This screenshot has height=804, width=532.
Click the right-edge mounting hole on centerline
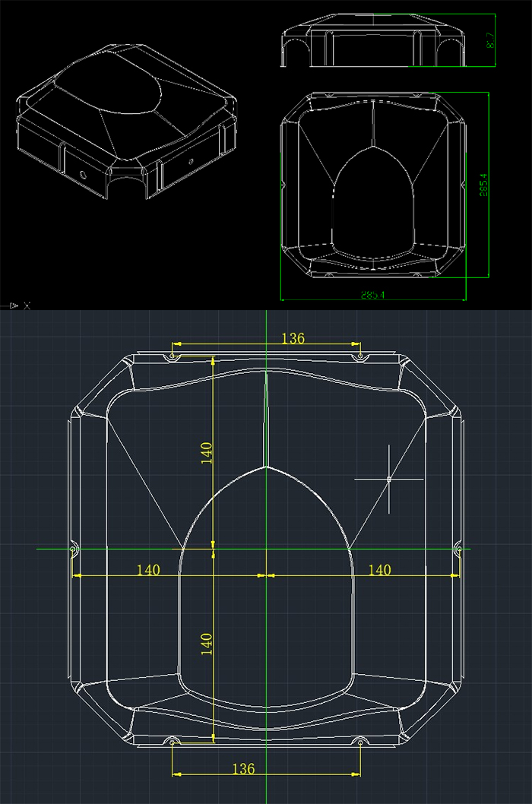click(x=458, y=549)
